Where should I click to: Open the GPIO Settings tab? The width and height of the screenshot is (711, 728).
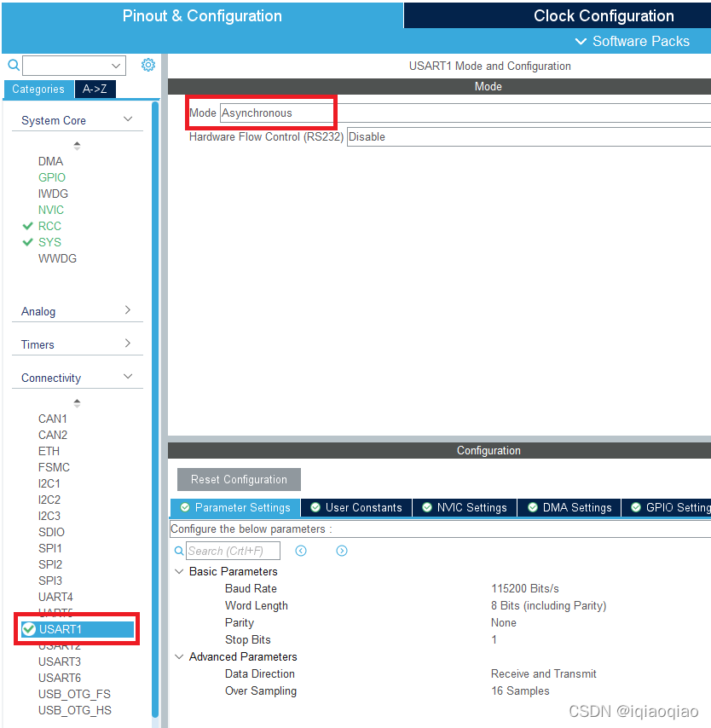coord(667,507)
